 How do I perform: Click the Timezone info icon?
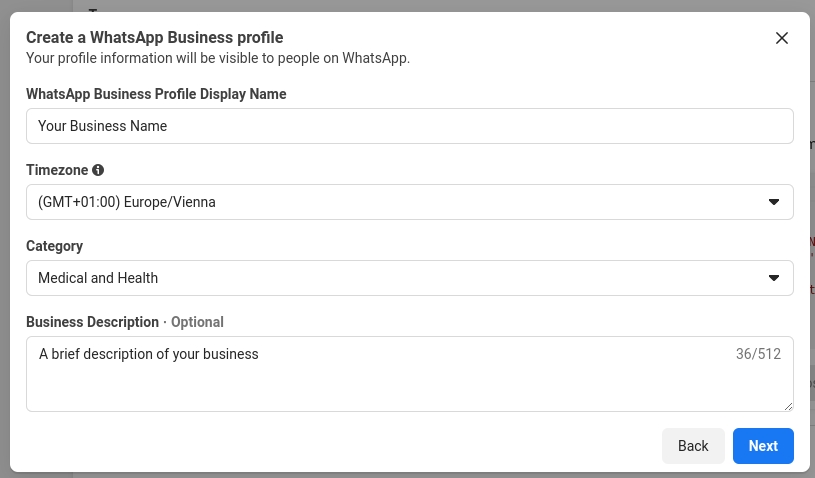pos(98,170)
